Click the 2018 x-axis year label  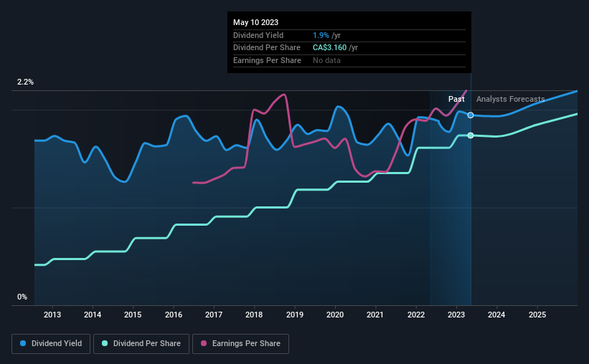click(254, 315)
